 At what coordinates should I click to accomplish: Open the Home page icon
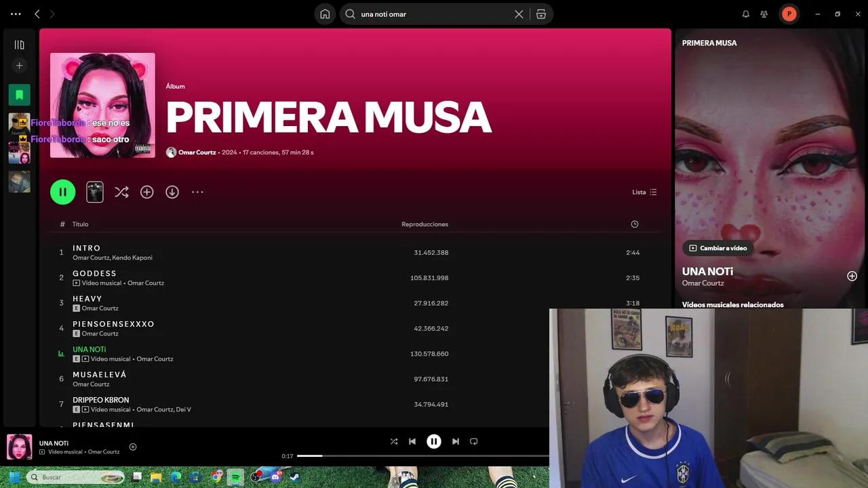325,14
